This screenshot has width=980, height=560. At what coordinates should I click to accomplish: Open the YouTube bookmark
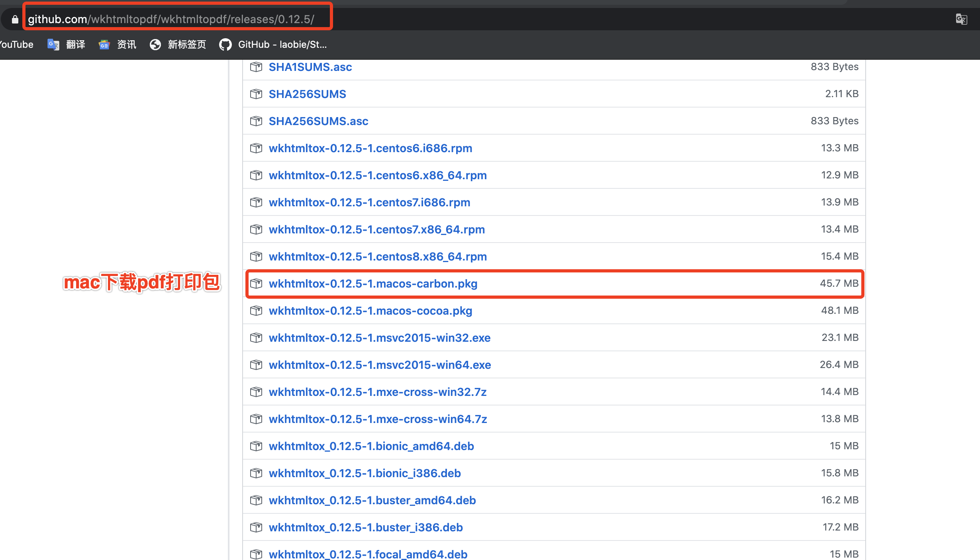point(16,45)
